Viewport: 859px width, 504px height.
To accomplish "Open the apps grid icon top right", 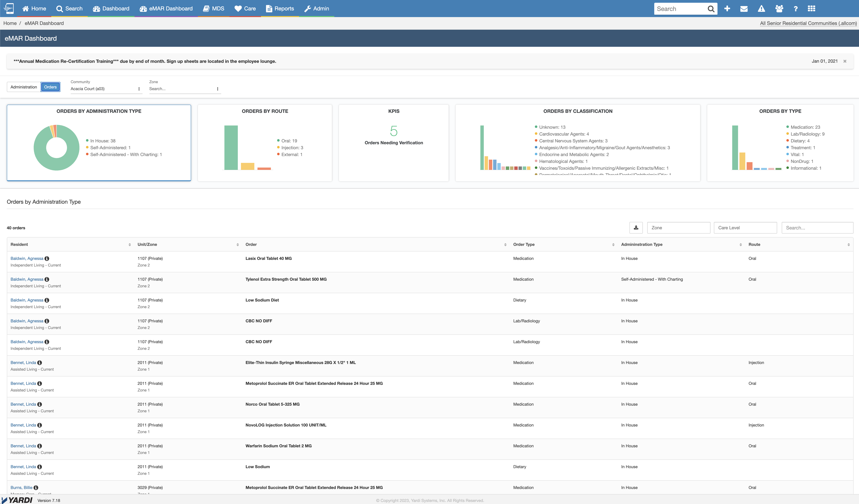I will (812, 9).
